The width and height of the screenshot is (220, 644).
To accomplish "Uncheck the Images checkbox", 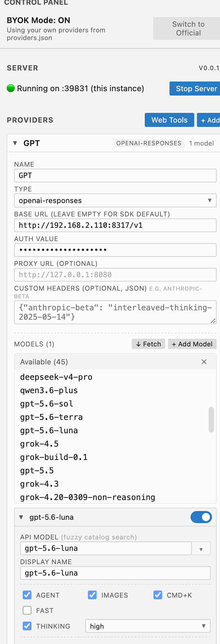I will point(92,595).
